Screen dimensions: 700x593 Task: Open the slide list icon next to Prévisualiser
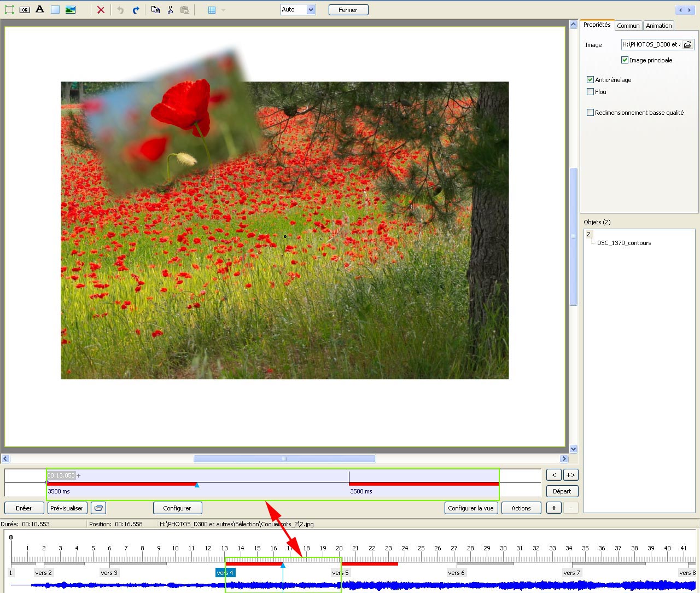pyautogui.click(x=98, y=508)
